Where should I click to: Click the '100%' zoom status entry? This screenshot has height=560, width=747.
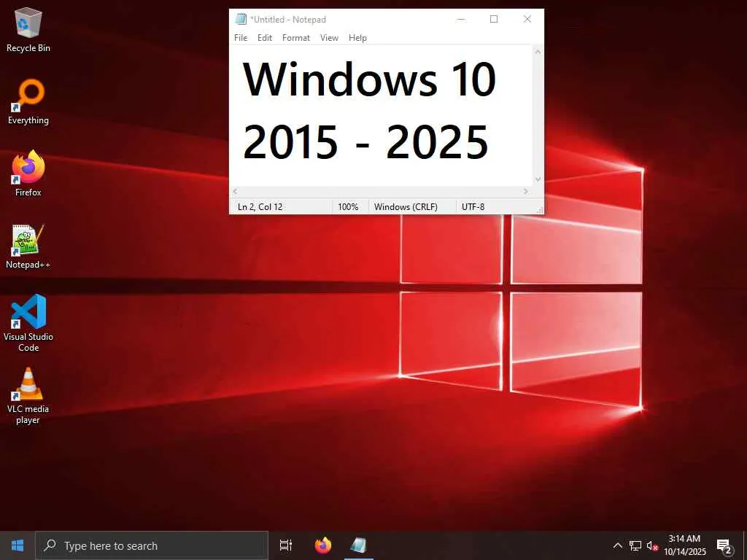coord(348,206)
